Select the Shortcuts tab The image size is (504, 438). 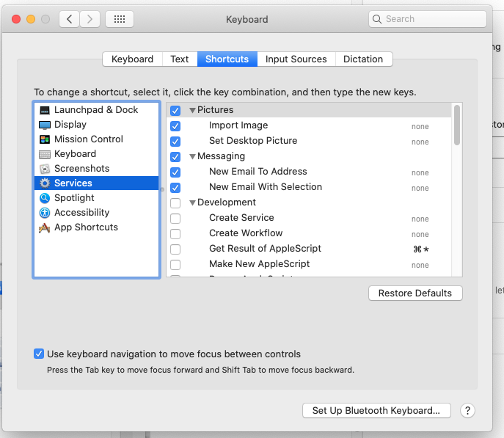tap(227, 59)
